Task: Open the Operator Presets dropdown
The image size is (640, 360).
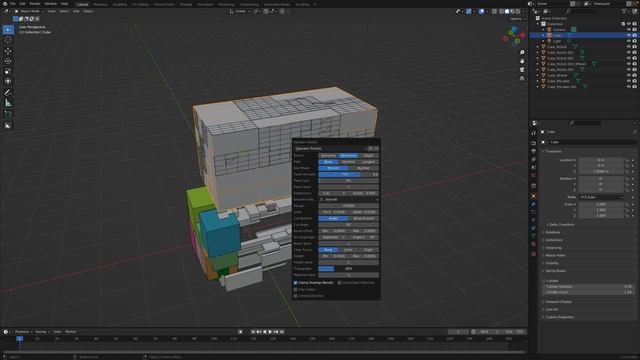Action: point(331,149)
